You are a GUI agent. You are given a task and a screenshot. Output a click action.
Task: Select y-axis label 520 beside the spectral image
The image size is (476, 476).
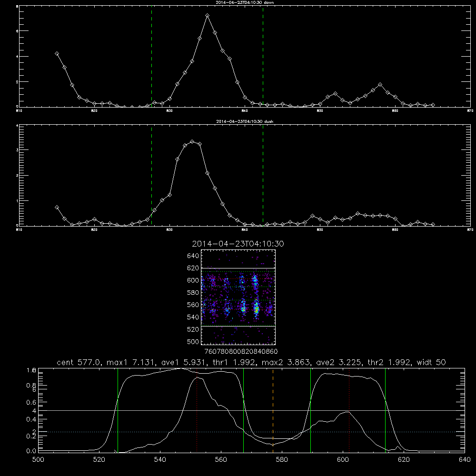coord(193,329)
